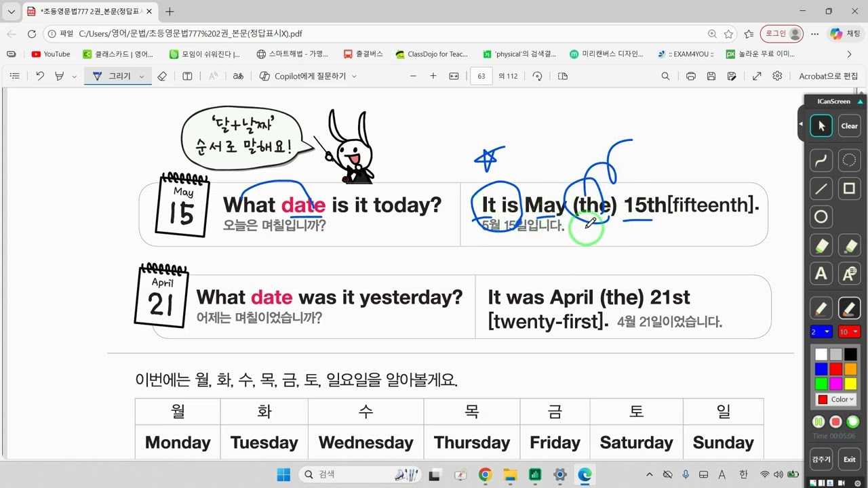Viewport: 868px width, 488px height.
Task: Open the PDF search magnifier icon
Action: pos(666,77)
